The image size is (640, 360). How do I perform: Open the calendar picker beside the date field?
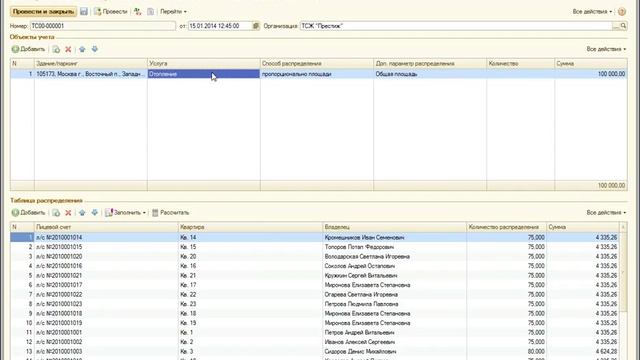point(256,26)
